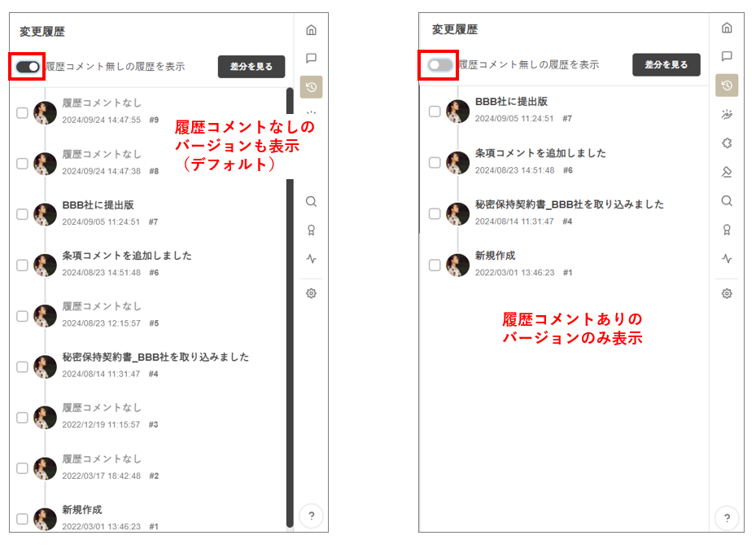
Task: Turn on the disabled no-comment history toggle
Action: coord(439,65)
